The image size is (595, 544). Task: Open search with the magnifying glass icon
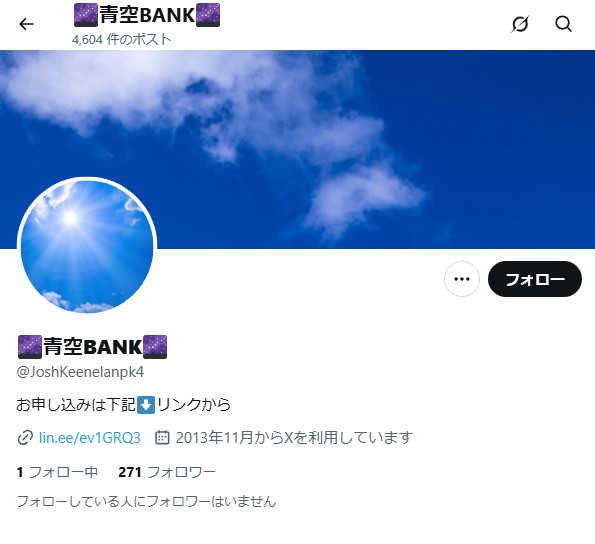(x=564, y=24)
